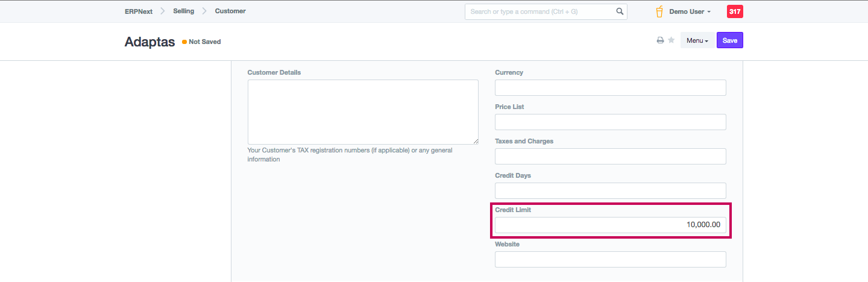Save the Adaptas customer record

pos(729,40)
